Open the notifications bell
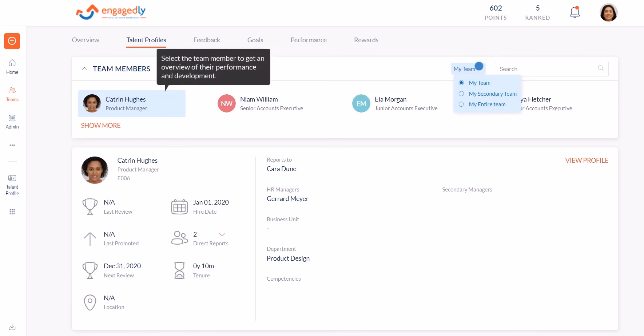644x336 pixels. click(575, 12)
